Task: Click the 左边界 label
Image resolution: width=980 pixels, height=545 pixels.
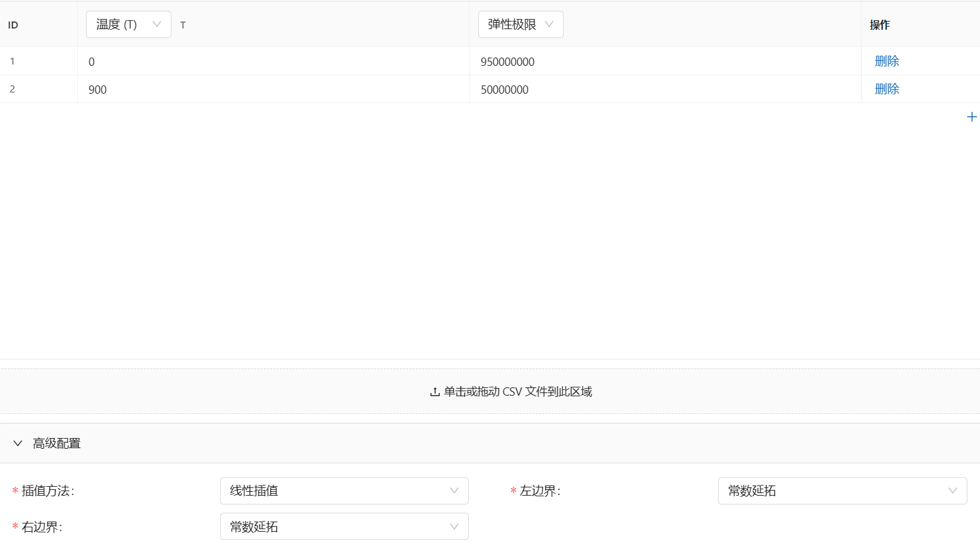Action: tap(540, 491)
